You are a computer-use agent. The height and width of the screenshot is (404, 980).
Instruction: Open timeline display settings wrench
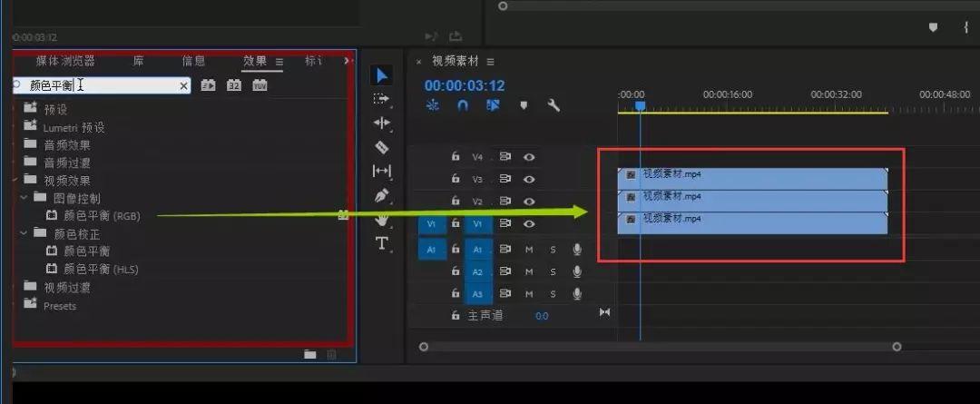554,105
